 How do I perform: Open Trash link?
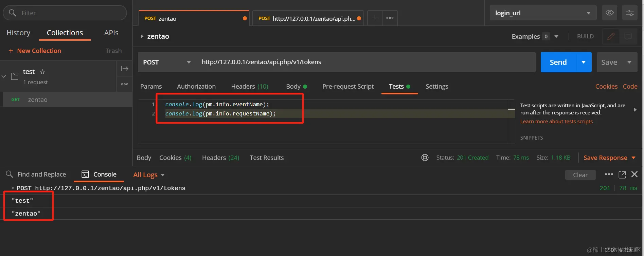point(113,51)
